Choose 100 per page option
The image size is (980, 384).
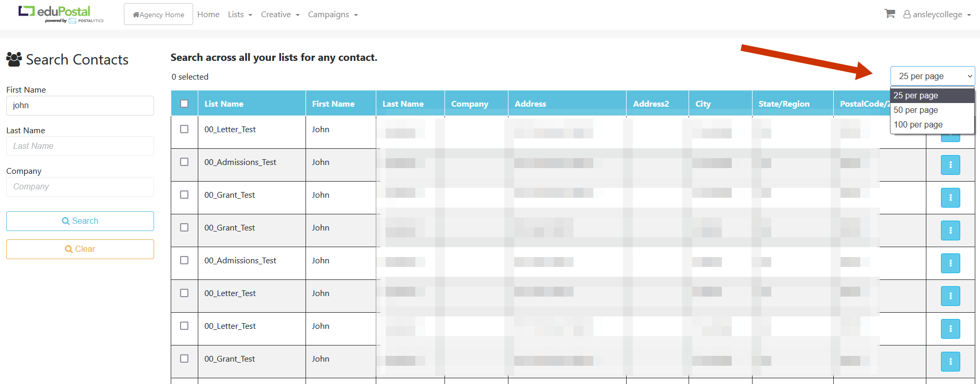click(x=932, y=124)
